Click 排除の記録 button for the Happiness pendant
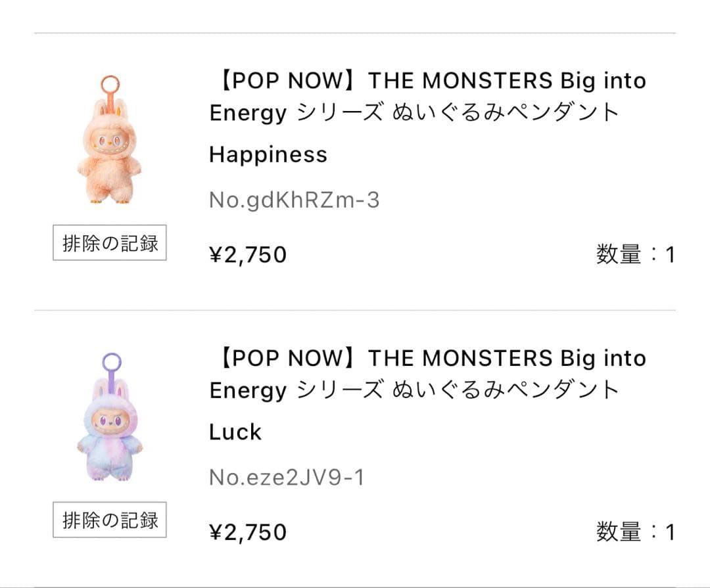The height and width of the screenshot is (588, 710). [x=109, y=243]
